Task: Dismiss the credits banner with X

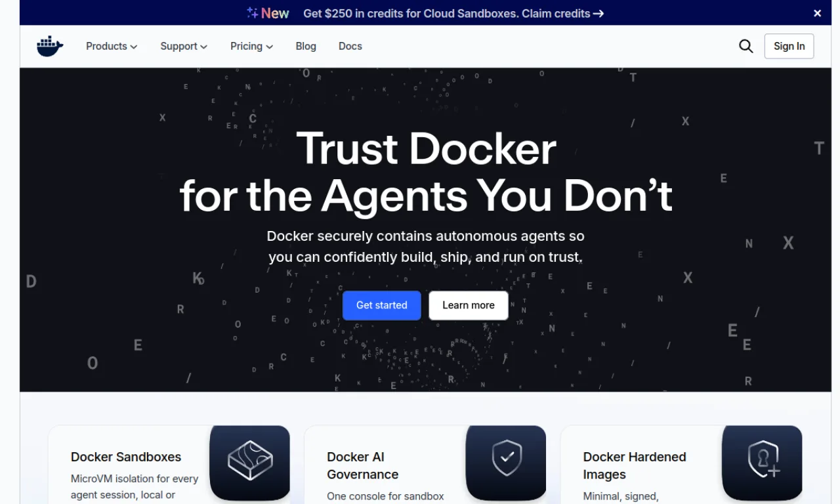Action: [818, 13]
